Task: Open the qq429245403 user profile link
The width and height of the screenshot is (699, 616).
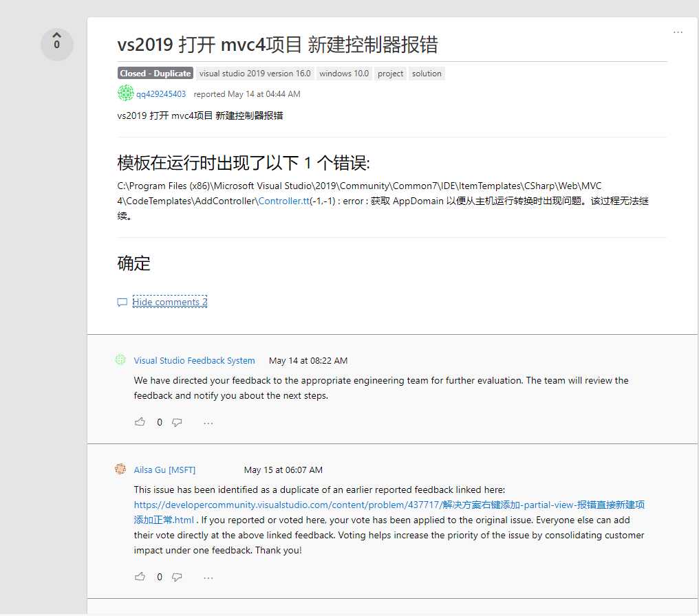Action: (160, 94)
